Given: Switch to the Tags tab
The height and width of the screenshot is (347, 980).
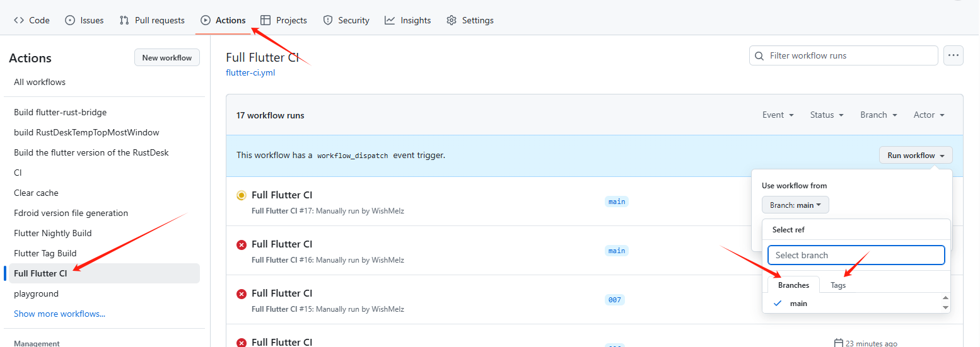Looking at the screenshot, I should tap(838, 285).
